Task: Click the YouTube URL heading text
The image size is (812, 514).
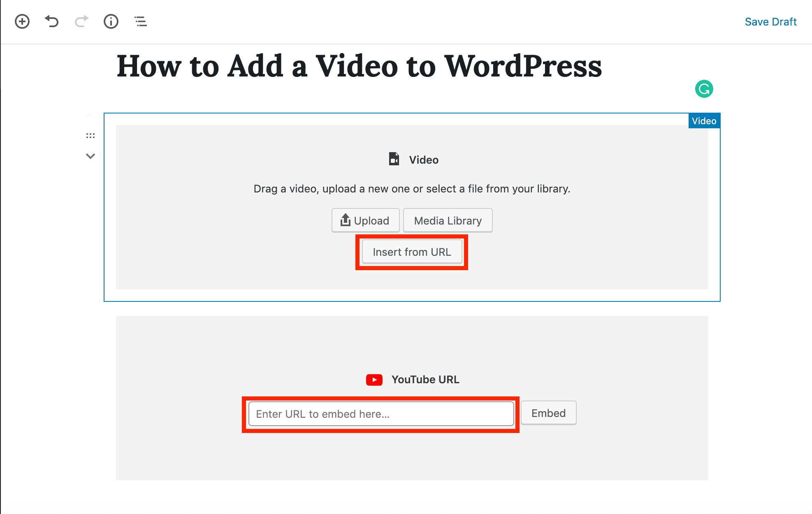Action: point(425,380)
